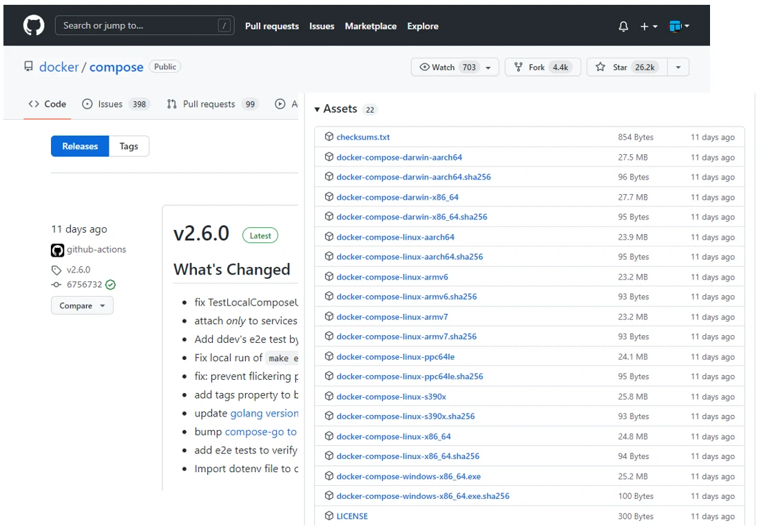This screenshot has height=532, width=761.
Task: Expand the plus create-new menu
Action: (x=649, y=27)
